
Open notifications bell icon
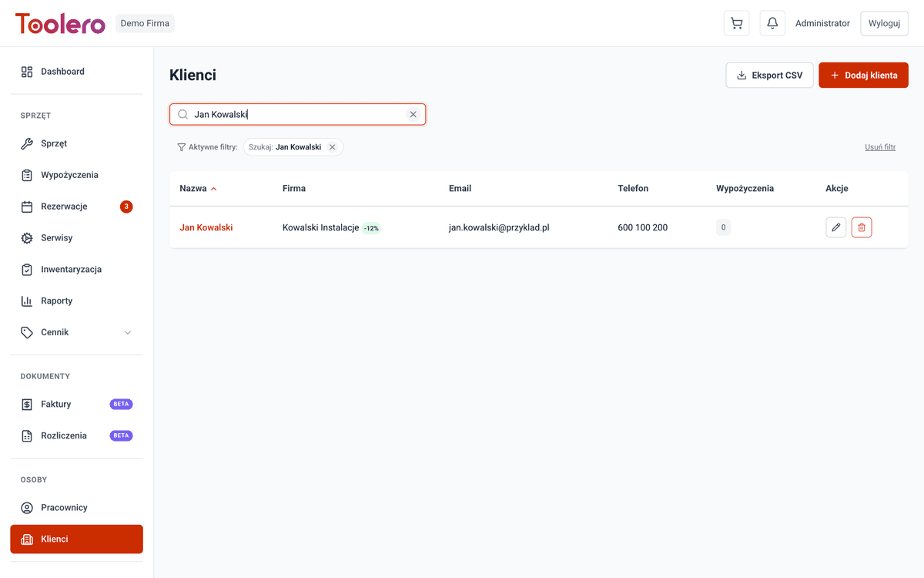[772, 23]
